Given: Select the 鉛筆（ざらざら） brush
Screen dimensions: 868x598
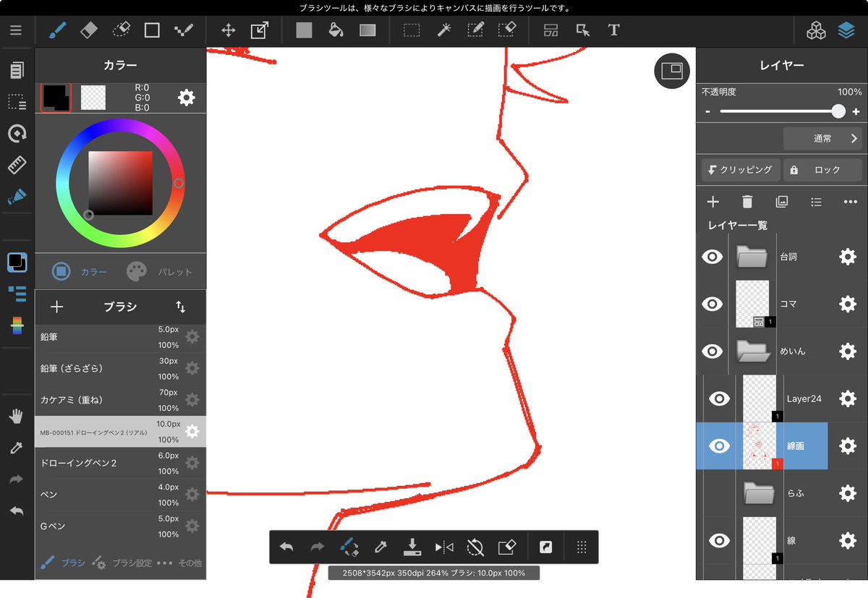Looking at the screenshot, I should pos(120,368).
